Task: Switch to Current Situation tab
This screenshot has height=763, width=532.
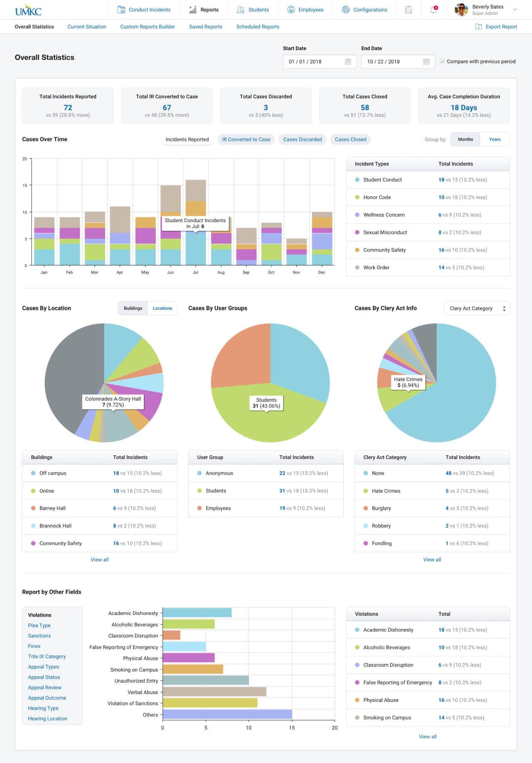Action: tap(87, 27)
